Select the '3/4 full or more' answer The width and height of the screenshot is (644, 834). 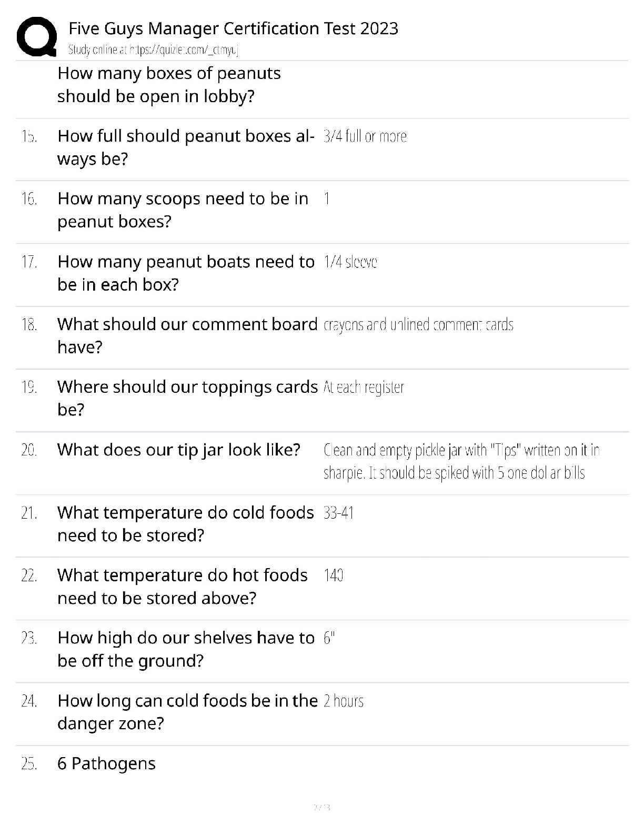pyautogui.click(x=365, y=136)
